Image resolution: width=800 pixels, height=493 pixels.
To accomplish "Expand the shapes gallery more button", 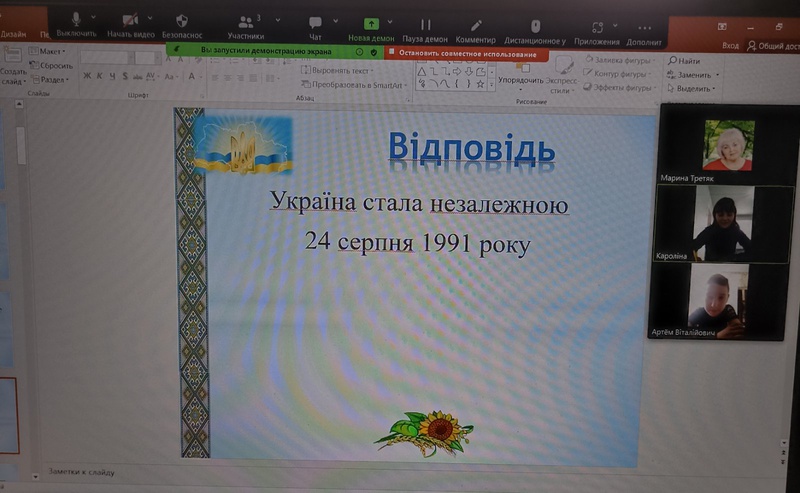I will tap(491, 85).
